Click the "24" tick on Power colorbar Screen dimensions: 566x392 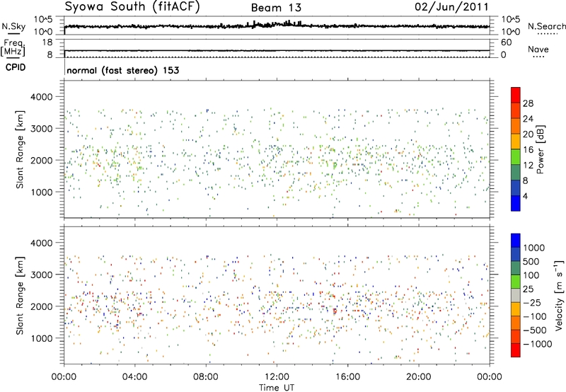[528, 119]
